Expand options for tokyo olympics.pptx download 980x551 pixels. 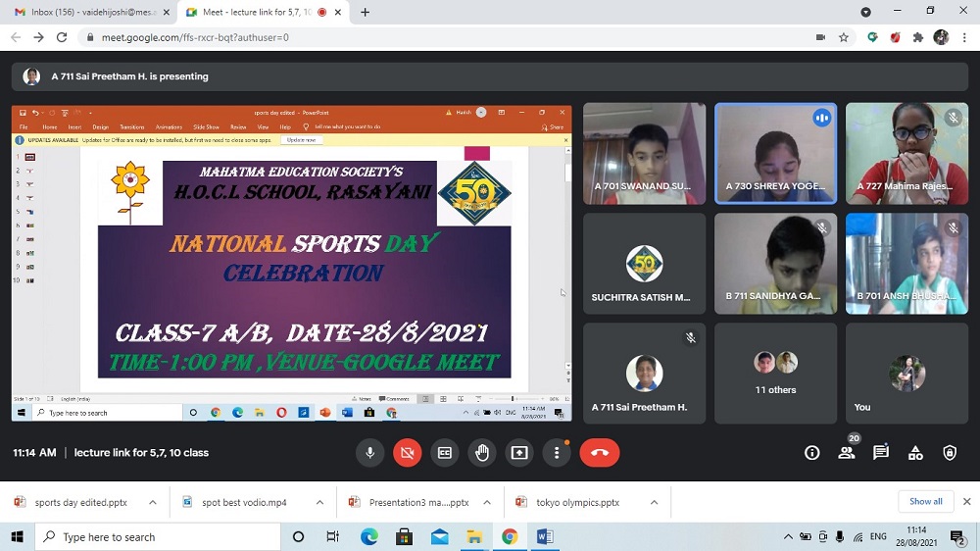pos(654,503)
